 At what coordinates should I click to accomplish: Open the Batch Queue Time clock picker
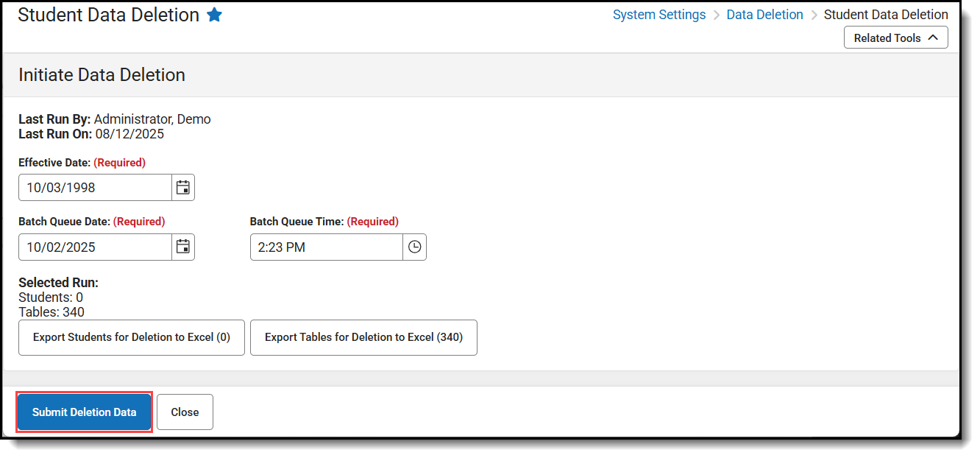click(414, 247)
